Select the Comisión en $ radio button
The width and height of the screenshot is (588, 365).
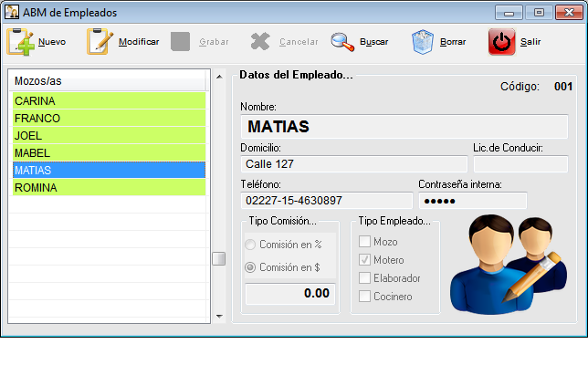point(250,267)
